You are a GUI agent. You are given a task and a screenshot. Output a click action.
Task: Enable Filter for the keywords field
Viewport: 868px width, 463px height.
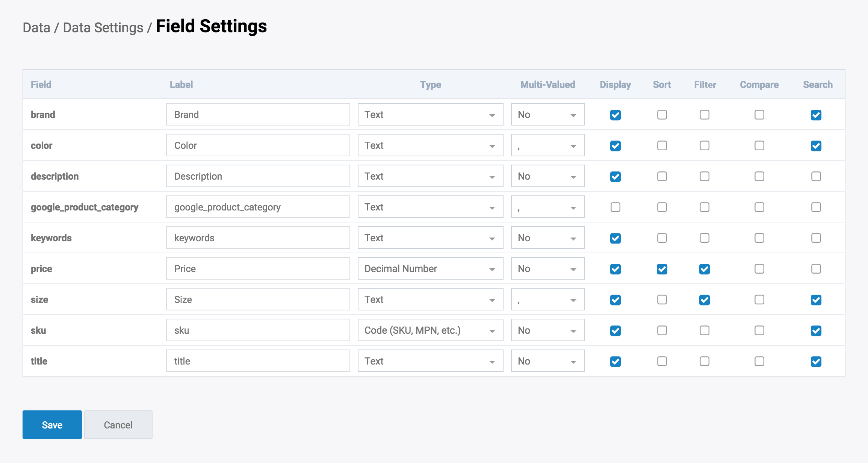pos(704,238)
